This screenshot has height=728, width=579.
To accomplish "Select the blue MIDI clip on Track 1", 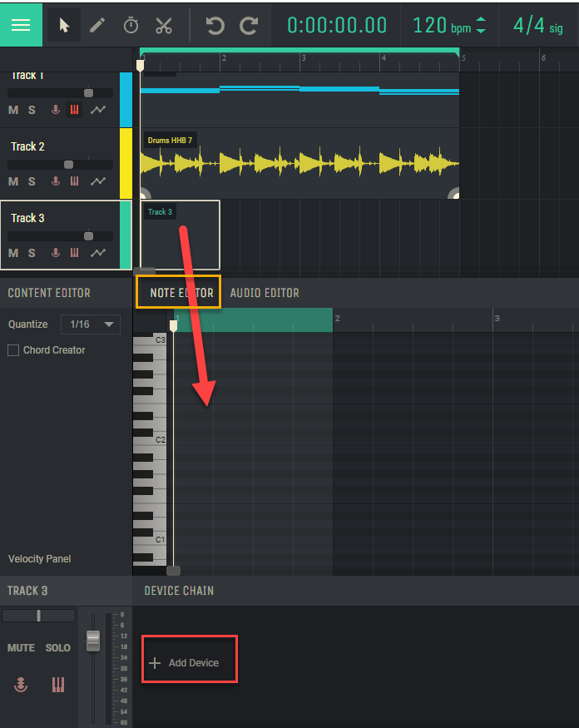I will [x=299, y=99].
